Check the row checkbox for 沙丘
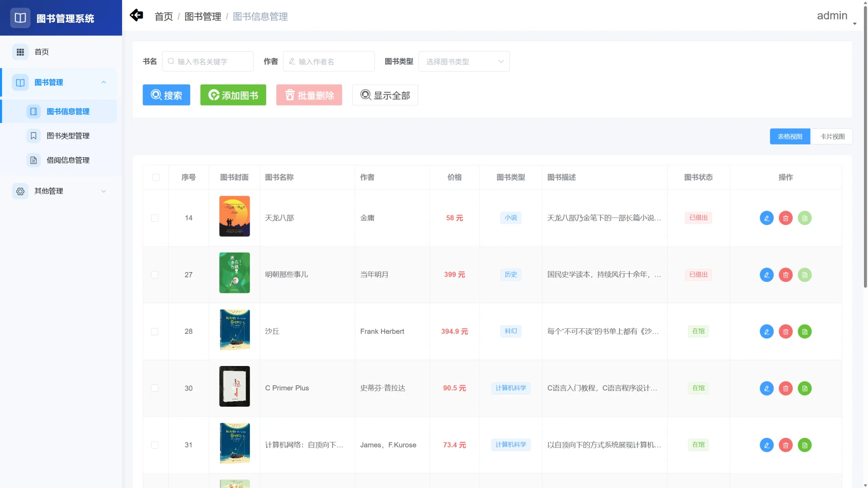This screenshot has width=868, height=488. (x=155, y=331)
